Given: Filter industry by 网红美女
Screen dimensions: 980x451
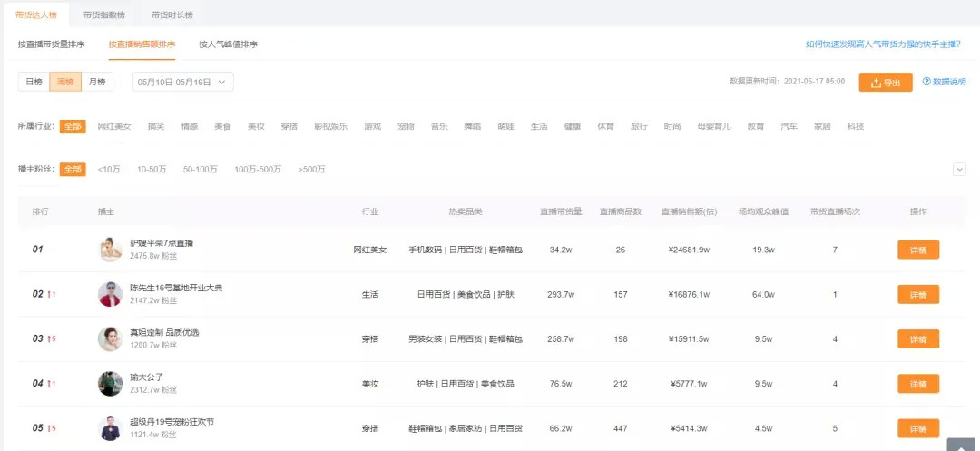Looking at the screenshot, I should pyautogui.click(x=114, y=126).
